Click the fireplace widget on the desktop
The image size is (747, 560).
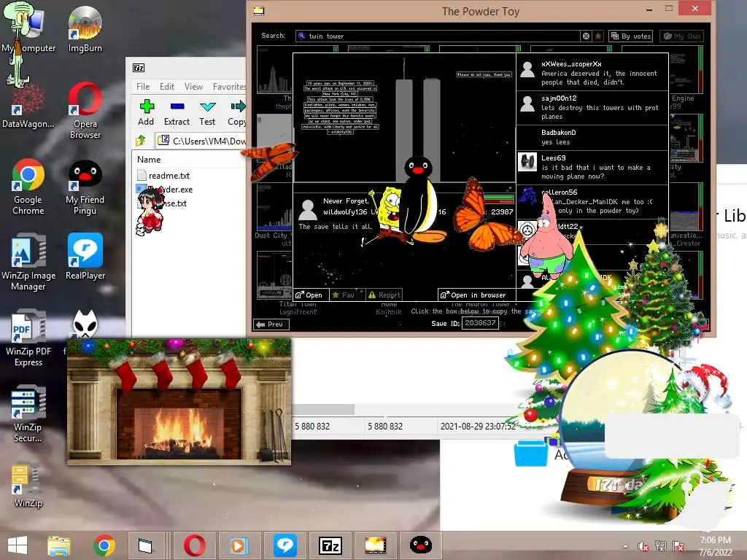tap(179, 402)
